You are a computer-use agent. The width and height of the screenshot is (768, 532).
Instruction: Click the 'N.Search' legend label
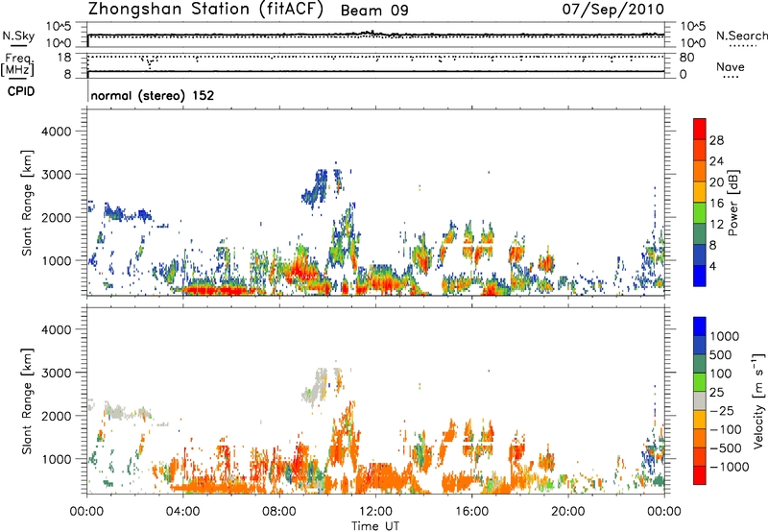coord(741,36)
